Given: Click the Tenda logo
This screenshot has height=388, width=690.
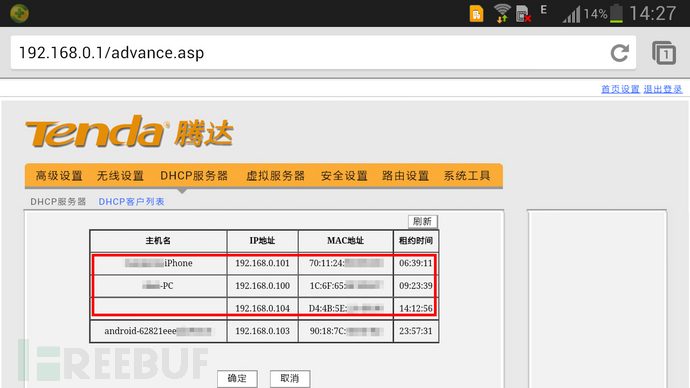Looking at the screenshot, I should [129, 132].
